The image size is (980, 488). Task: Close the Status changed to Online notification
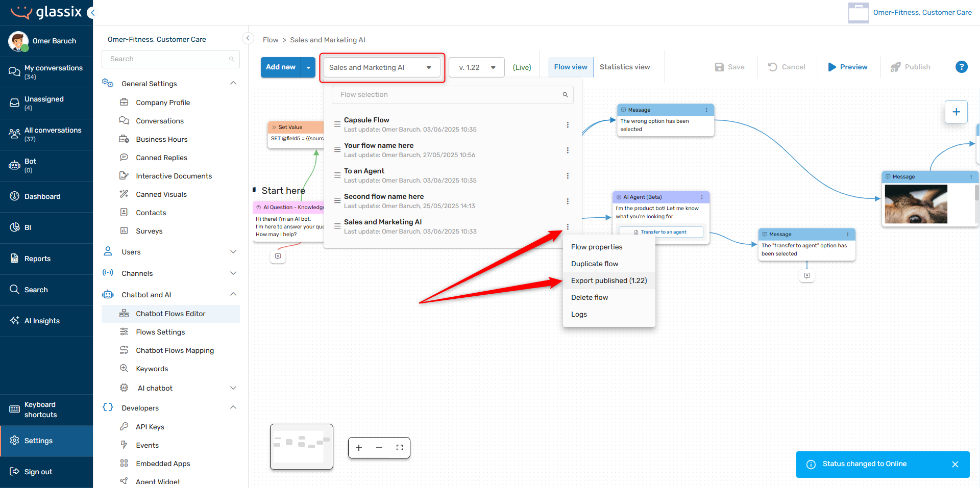point(955,465)
